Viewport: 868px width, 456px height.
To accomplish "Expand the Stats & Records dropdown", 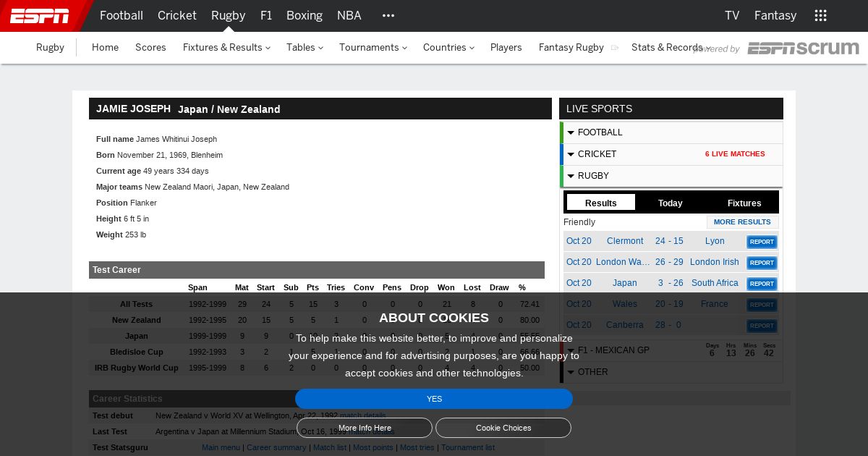I will [x=671, y=47].
